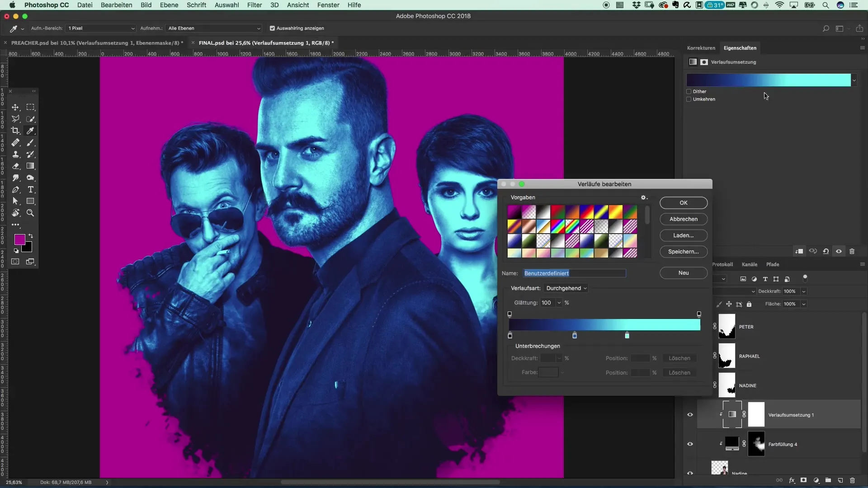The width and height of the screenshot is (868, 488).
Task: Open the Verlaufsart Durchgehend dropdown
Action: click(566, 288)
